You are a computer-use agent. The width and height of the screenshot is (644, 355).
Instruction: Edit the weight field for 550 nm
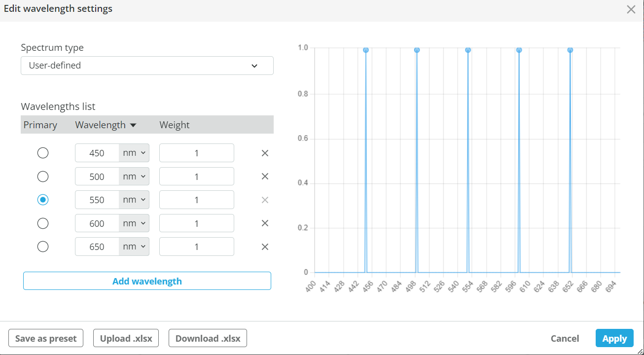point(197,200)
